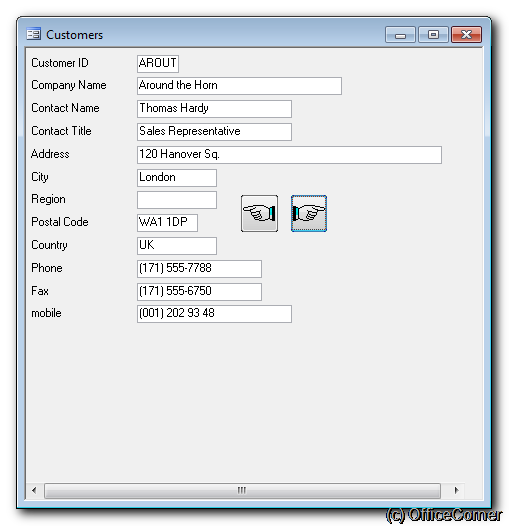Viewport: 509px width, 526px height.
Task: Click the Country field showing UK
Action: pyautogui.click(x=177, y=246)
